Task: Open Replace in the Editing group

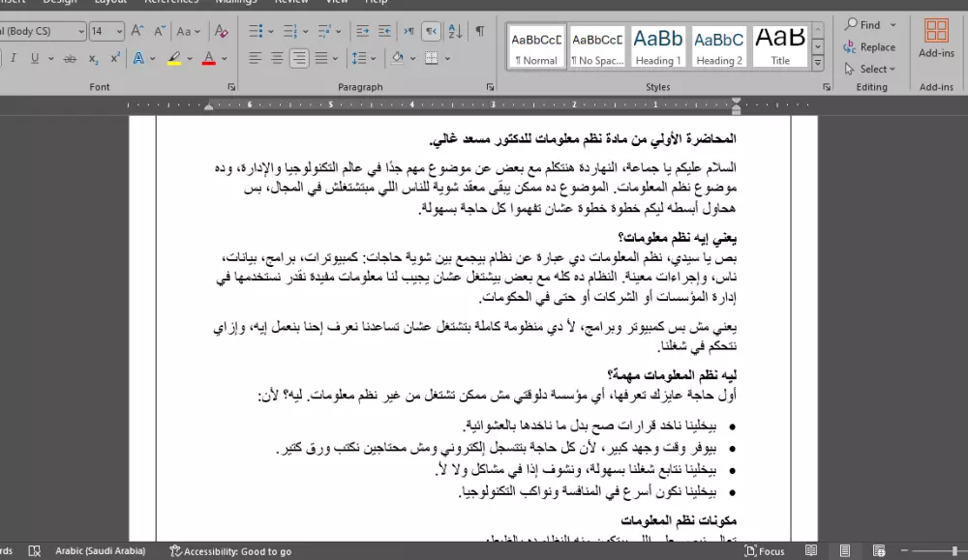Action: coord(869,46)
